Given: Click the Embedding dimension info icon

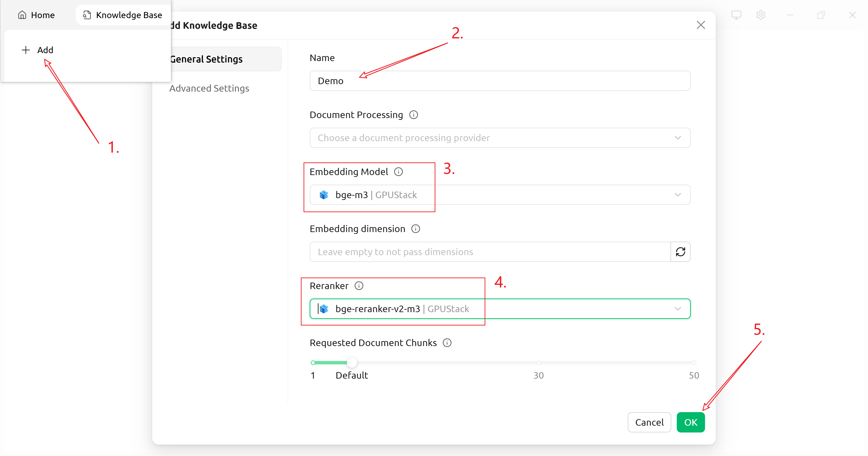Looking at the screenshot, I should coord(415,229).
